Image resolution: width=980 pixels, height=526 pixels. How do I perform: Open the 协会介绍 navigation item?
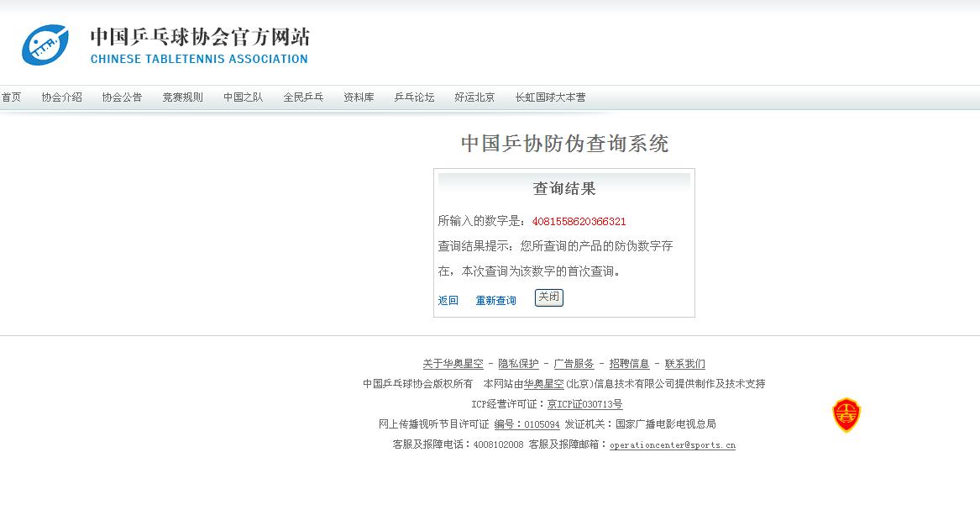tap(62, 97)
